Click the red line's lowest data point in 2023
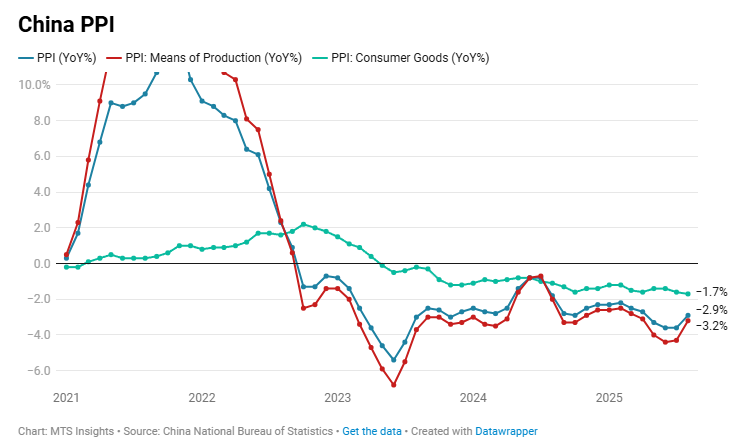 pyautogui.click(x=393, y=385)
